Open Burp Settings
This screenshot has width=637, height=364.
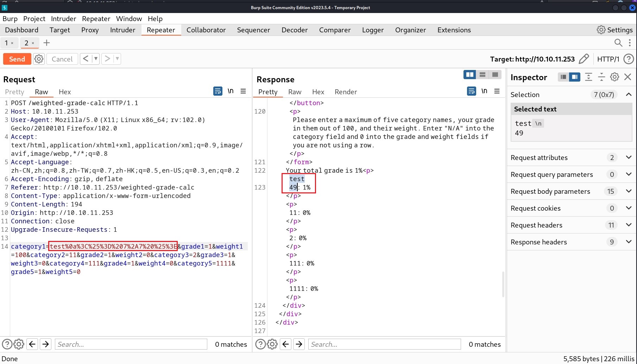point(614,30)
